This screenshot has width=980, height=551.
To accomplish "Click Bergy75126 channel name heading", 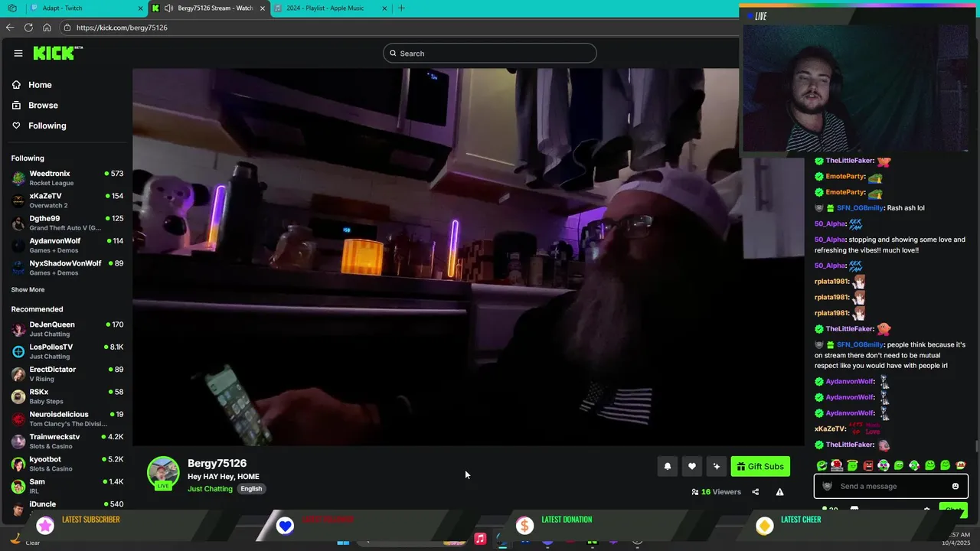I will (x=217, y=463).
